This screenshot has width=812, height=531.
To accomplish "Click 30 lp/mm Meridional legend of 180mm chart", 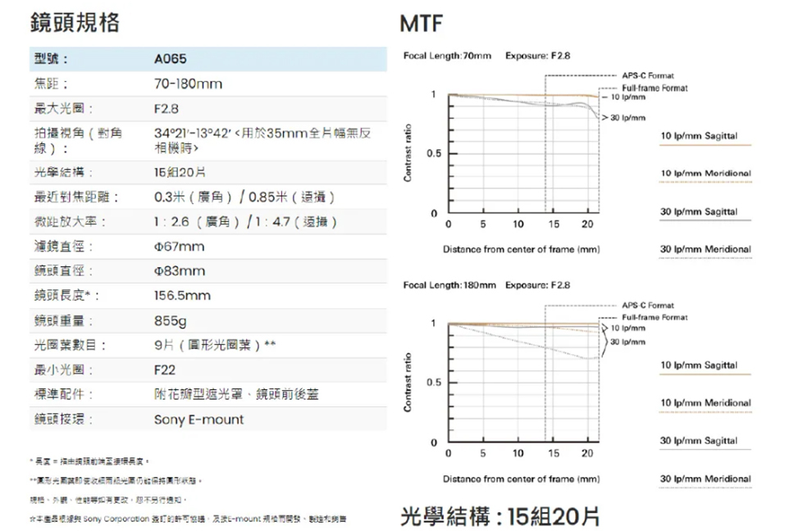I will [x=705, y=479].
